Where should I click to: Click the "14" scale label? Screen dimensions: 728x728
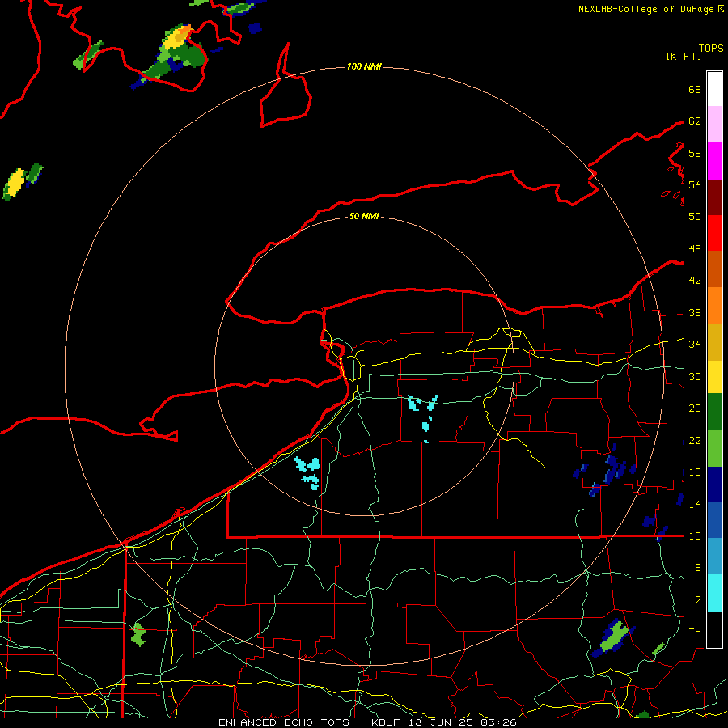695,504
